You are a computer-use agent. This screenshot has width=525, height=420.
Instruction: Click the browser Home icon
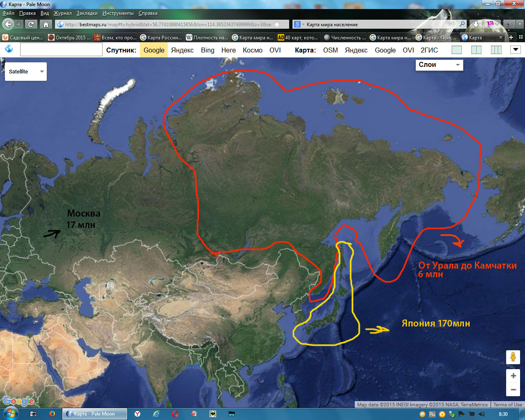46,24
